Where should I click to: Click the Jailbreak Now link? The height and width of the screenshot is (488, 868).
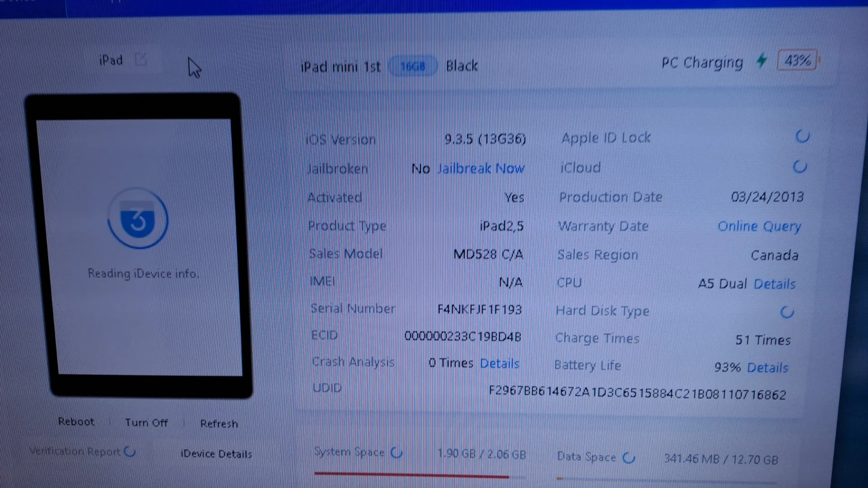click(480, 169)
